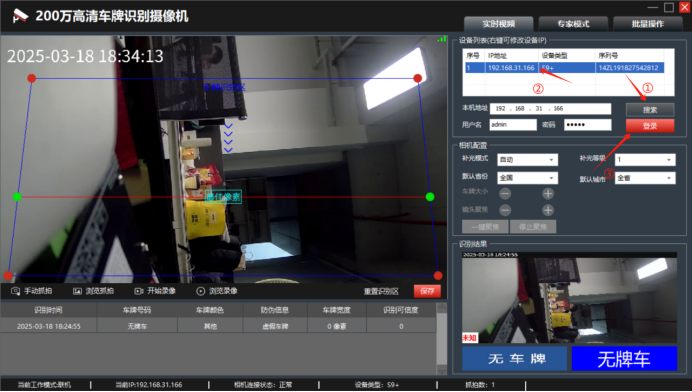This screenshot has height=392, width=692.
Task: Select the top-left red corner handle of recognition zone
Action: click(31, 78)
